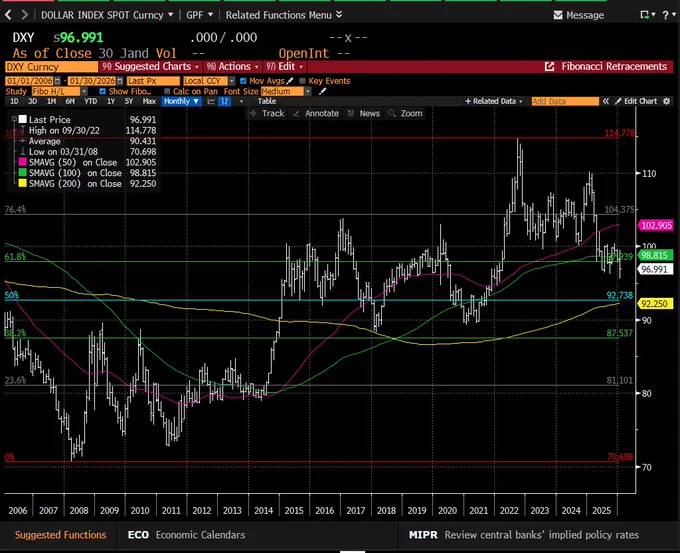The width and height of the screenshot is (680, 553).
Task: Click the DXY Curncy security field
Action: click(52, 67)
